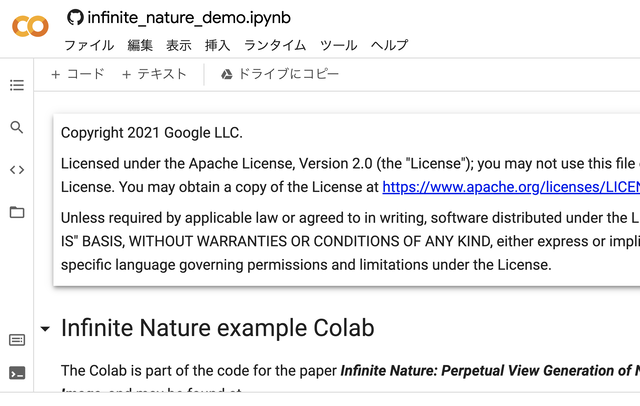Open the files folder sidebar icon
This screenshot has width=640, height=406.
(17, 212)
